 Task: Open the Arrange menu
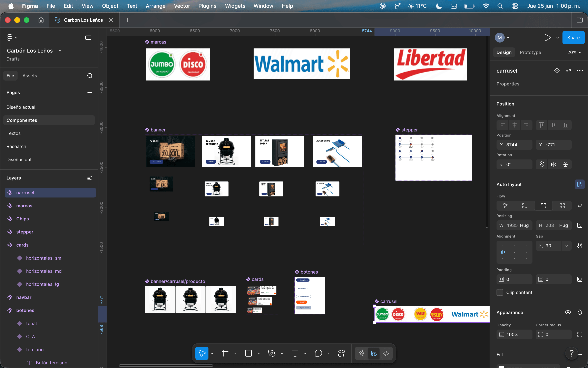coord(156,6)
